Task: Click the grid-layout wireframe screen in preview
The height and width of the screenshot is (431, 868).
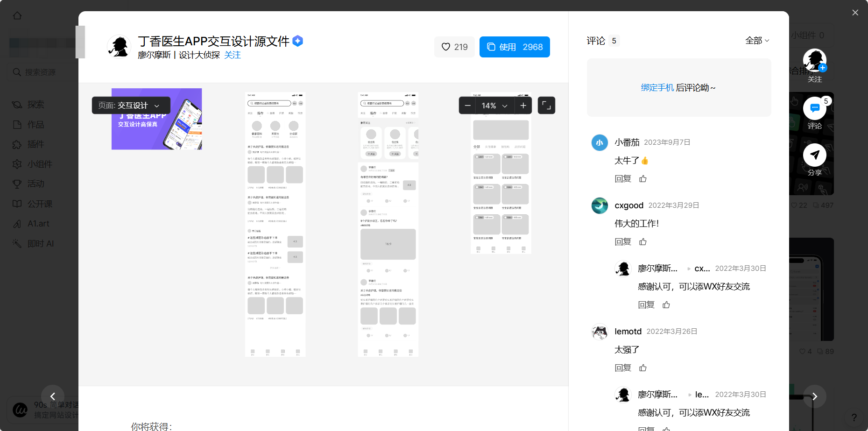Action: coord(501,173)
